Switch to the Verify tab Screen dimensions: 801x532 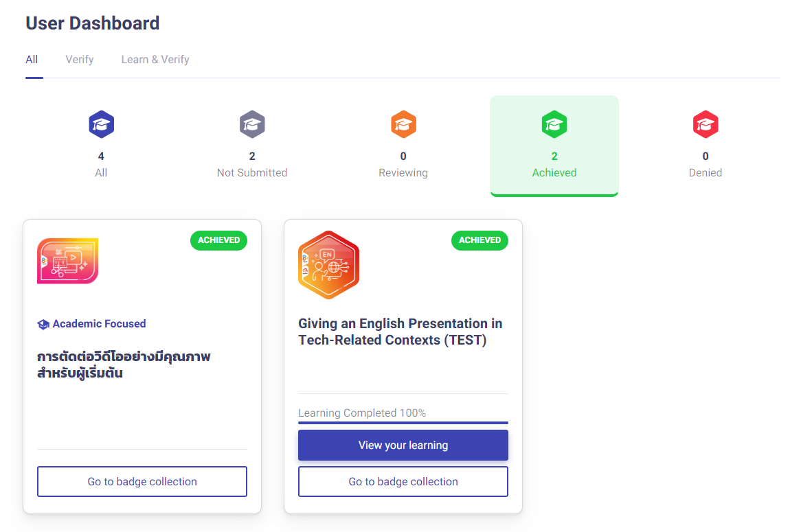pos(79,59)
